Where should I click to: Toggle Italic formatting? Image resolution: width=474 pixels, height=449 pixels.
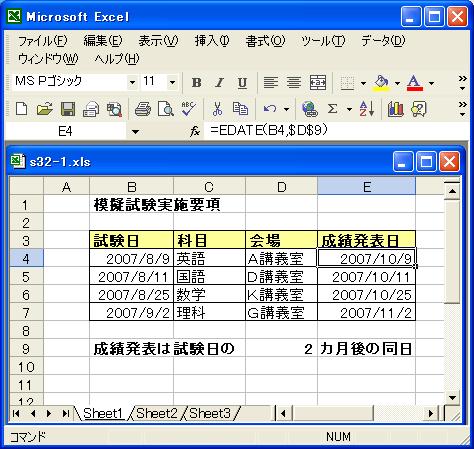219,82
